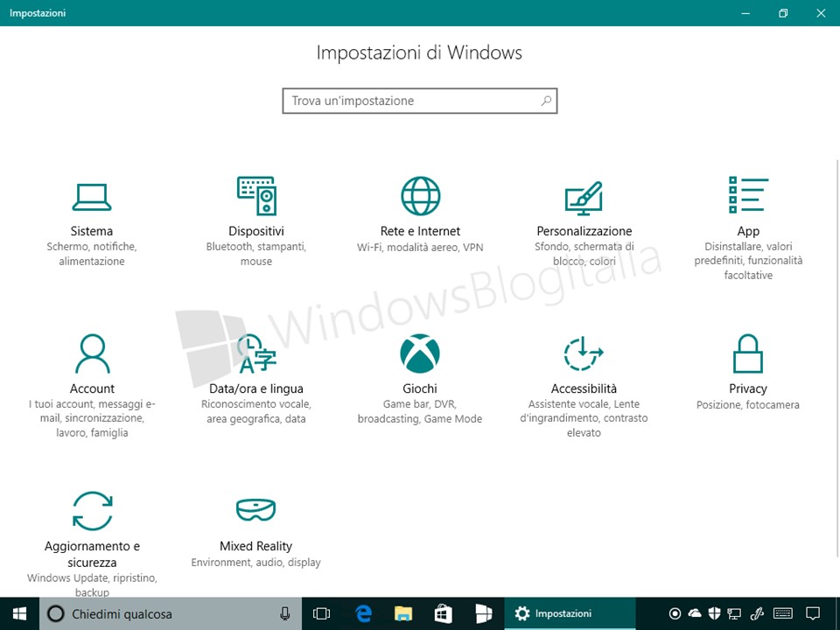Open the network tray icon
840x630 pixels.
734,613
